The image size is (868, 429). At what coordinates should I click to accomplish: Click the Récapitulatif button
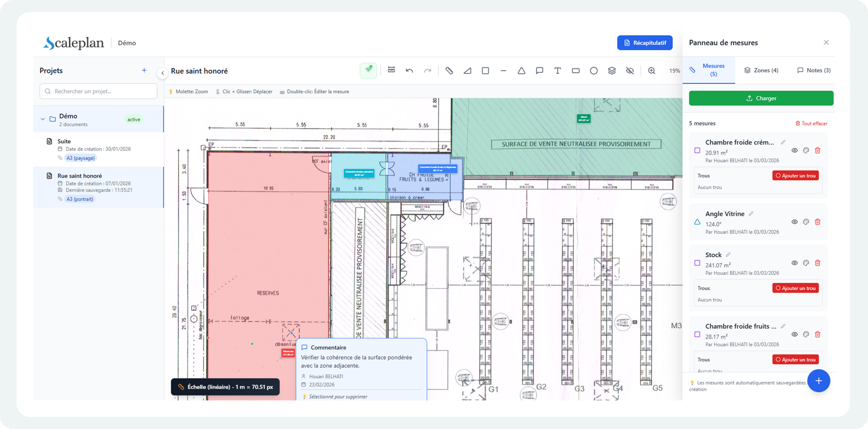coord(645,43)
